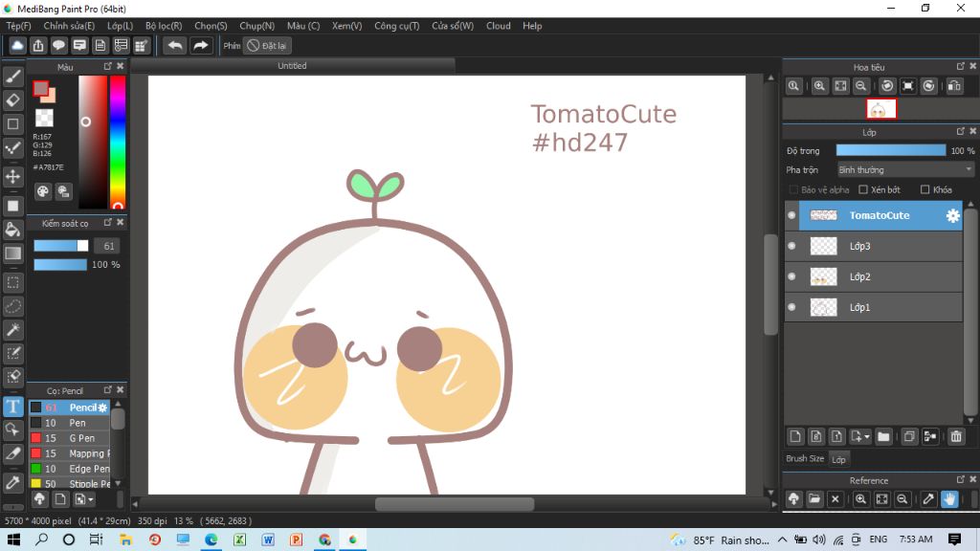Duplicate the layer using the copy icon
Image resolution: width=980 pixels, height=551 pixels.
[909, 436]
